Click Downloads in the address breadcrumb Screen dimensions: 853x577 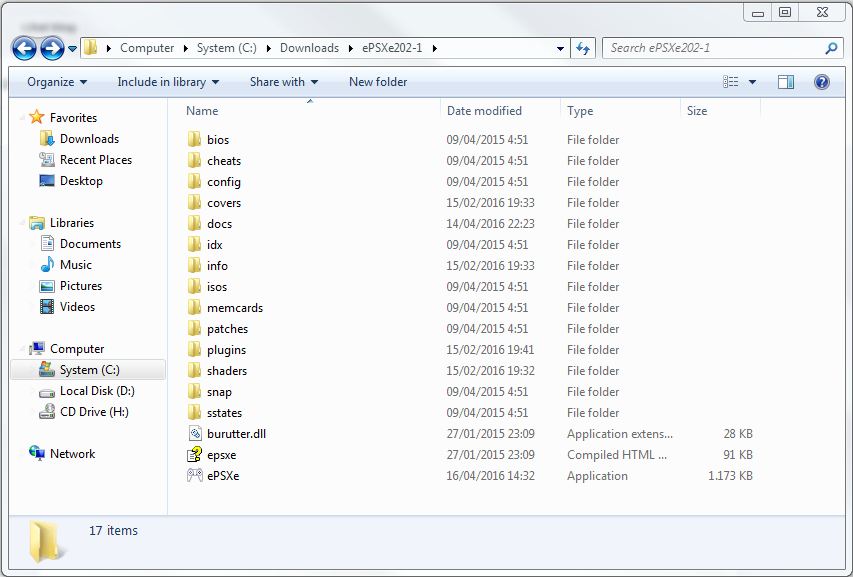[309, 48]
